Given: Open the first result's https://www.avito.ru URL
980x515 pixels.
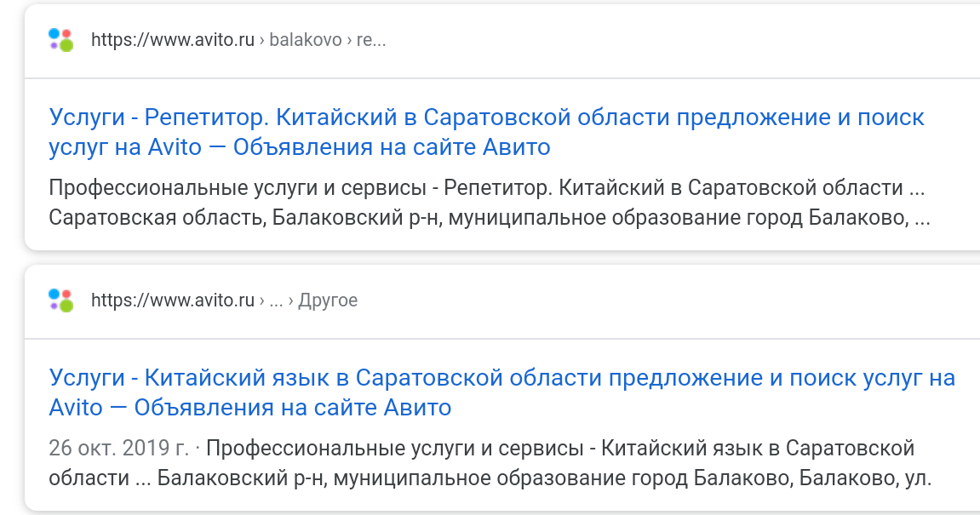Looking at the screenshot, I should pyautogui.click(x=173, y=40).
